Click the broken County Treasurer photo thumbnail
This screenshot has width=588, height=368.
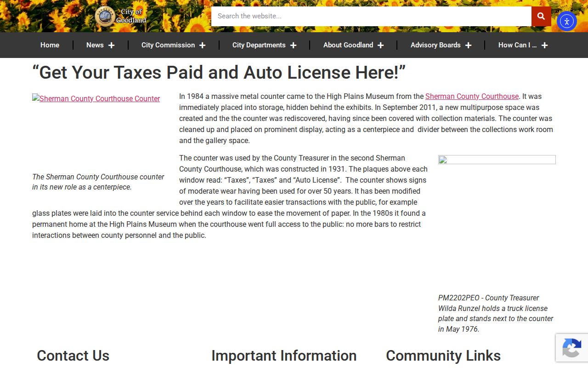pos(497,160)
